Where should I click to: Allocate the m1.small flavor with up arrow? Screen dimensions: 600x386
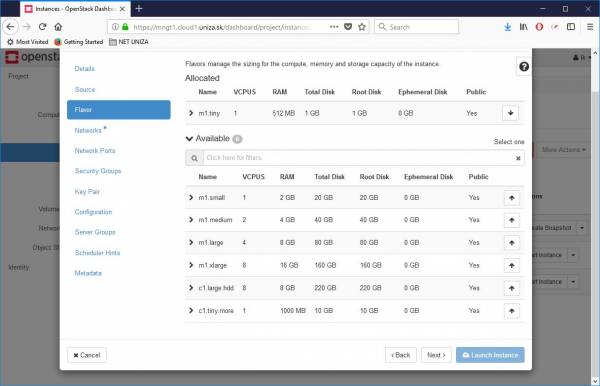click(512, 198)
